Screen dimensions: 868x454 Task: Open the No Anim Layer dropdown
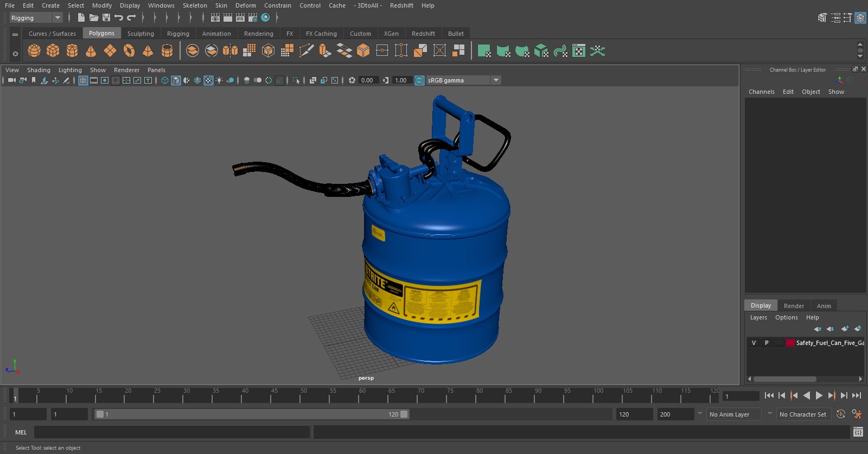tap(735, 414)
